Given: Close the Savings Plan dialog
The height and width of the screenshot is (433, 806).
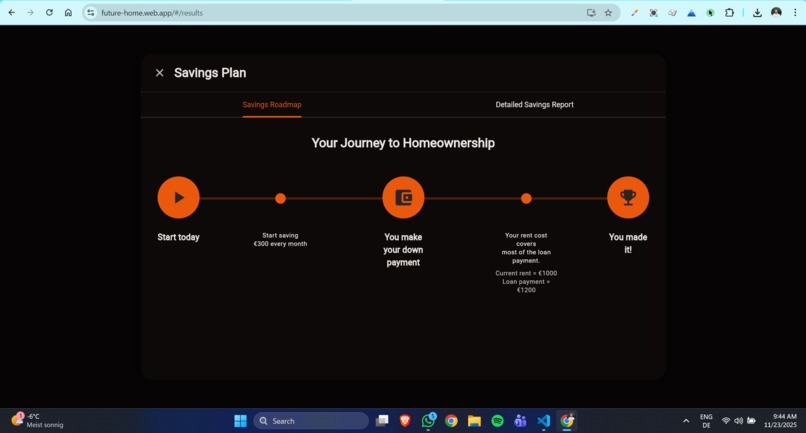Looking at the screenshot, I should (x=159, y=73).
